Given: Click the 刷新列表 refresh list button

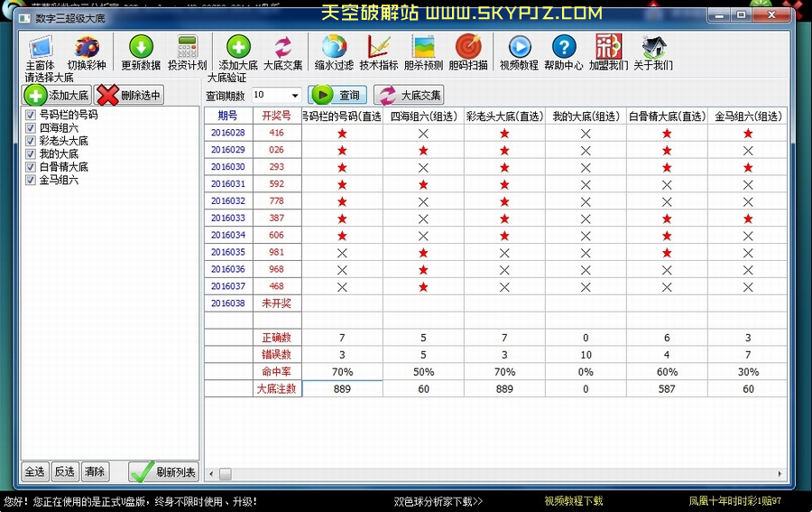Looking at the screenshot, I should pos(163,471).
